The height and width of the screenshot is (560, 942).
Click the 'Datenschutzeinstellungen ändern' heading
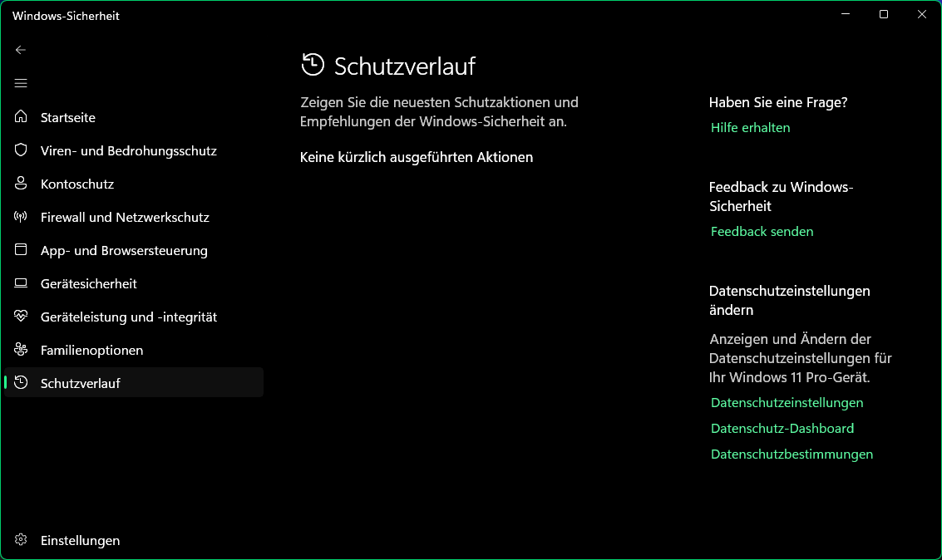pos(789,300)
